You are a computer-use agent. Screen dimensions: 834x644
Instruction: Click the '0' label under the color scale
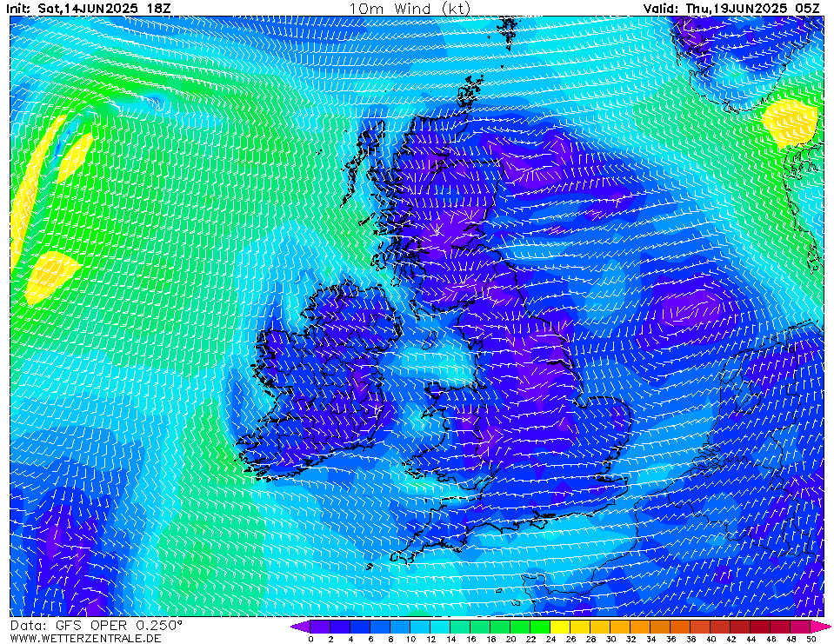(310, 639)
